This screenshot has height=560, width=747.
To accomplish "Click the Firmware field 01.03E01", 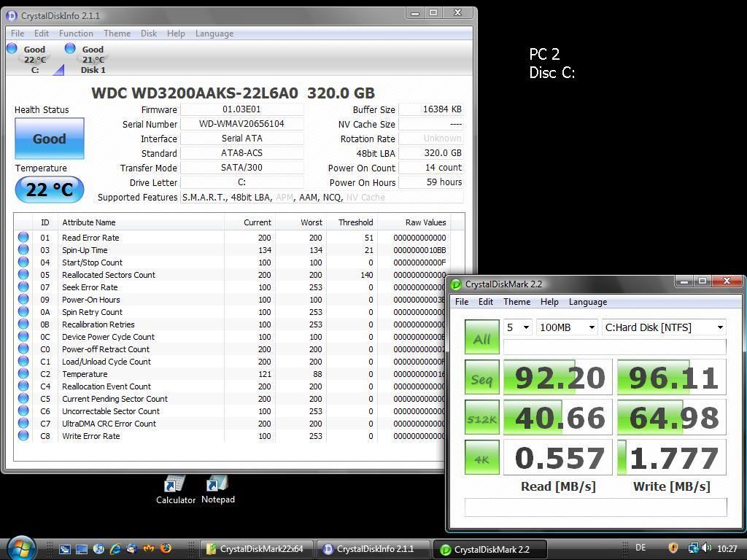I will point(242,109).
